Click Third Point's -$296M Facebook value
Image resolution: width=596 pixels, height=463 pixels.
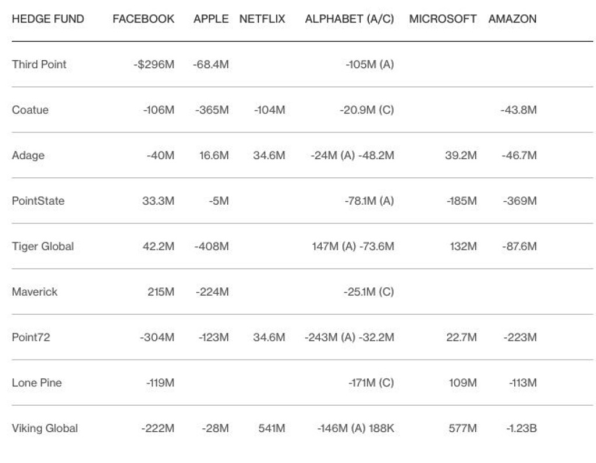[x=154, y=64]
